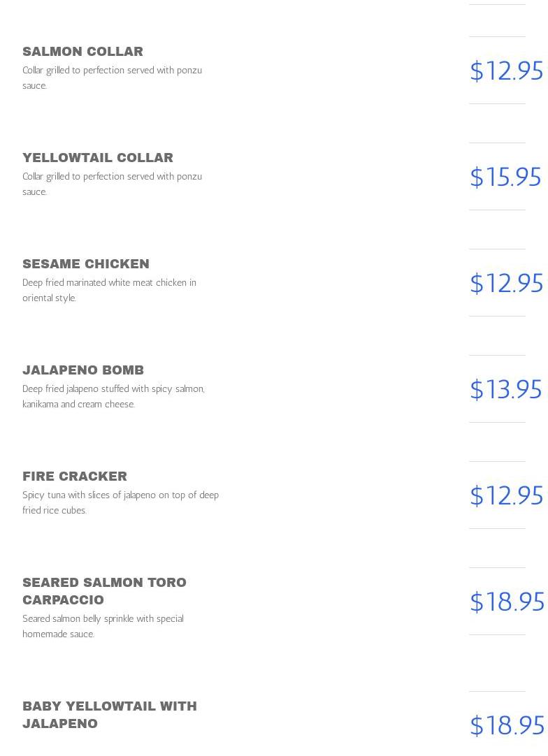Click the Yellowtail Collar ponzu description text

tap(112, 184)
